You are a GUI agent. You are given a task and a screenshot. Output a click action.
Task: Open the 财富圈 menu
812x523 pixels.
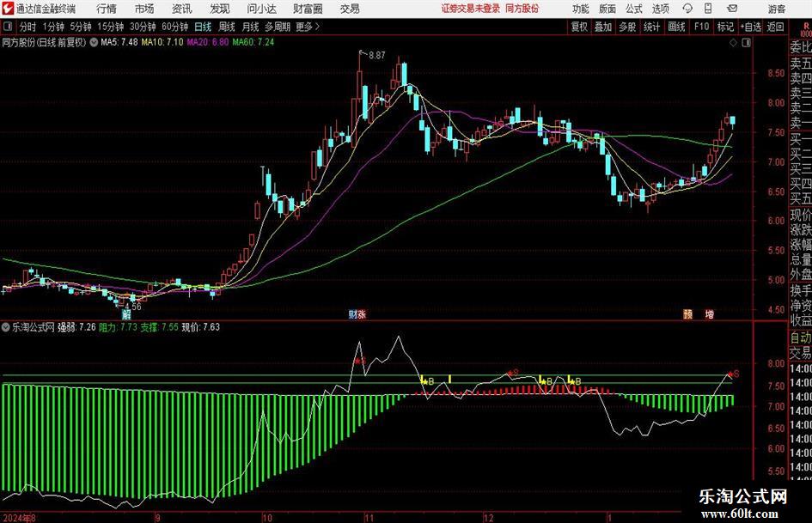pos(308,9)
